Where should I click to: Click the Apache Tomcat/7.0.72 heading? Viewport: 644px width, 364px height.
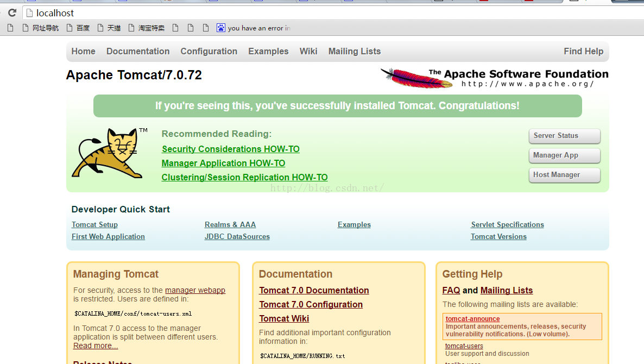pyautogui.click(x=134, y=75)
